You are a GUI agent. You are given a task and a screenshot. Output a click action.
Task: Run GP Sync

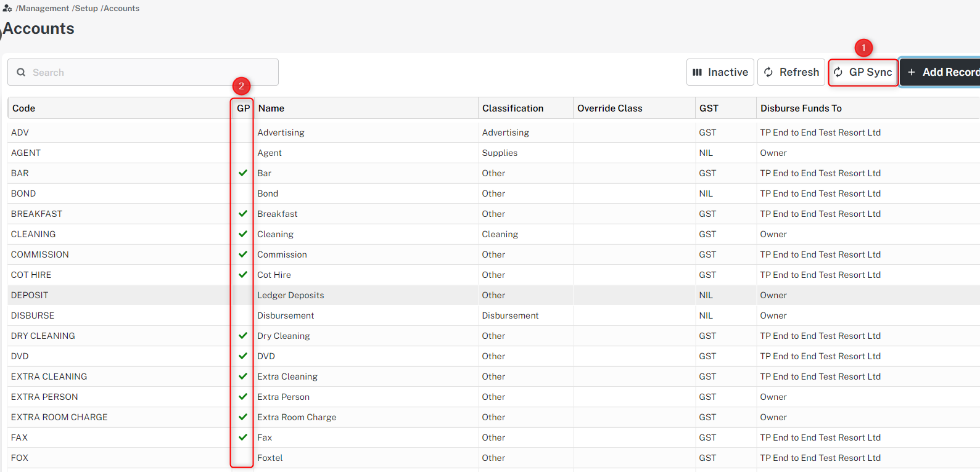tap(863, 72)
